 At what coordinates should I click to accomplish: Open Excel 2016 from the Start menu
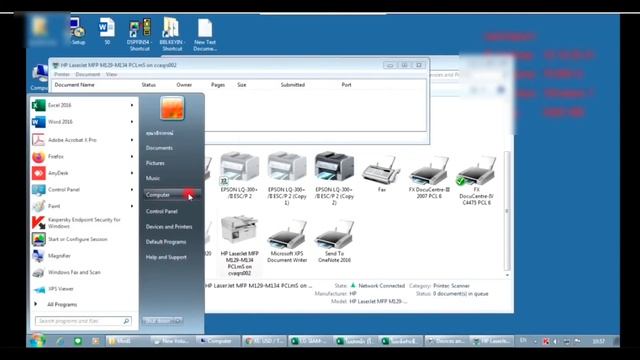(x=60, y=105)
